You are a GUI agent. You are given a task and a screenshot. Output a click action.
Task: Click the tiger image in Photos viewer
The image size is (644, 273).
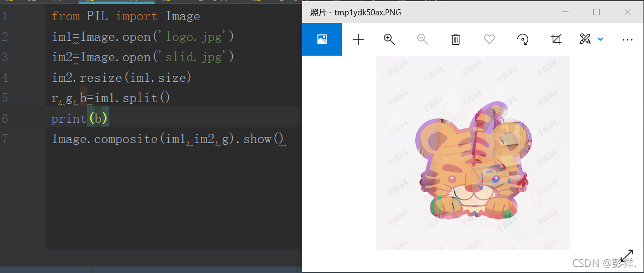[x=472, y=153]
